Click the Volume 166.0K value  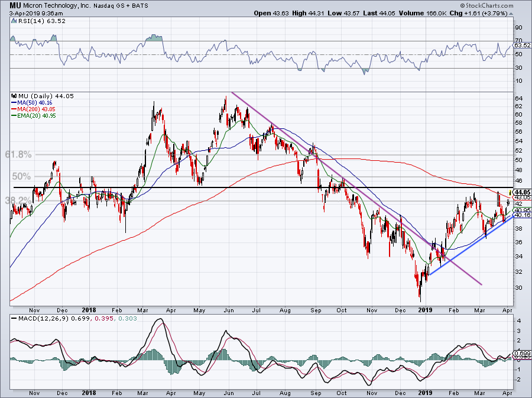(x=423, y=13)
